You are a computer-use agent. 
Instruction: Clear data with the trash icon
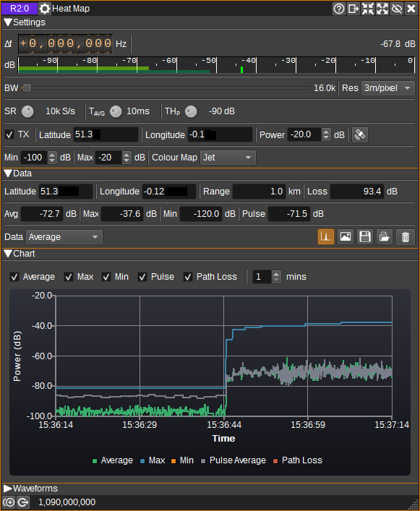coord(405,236)
